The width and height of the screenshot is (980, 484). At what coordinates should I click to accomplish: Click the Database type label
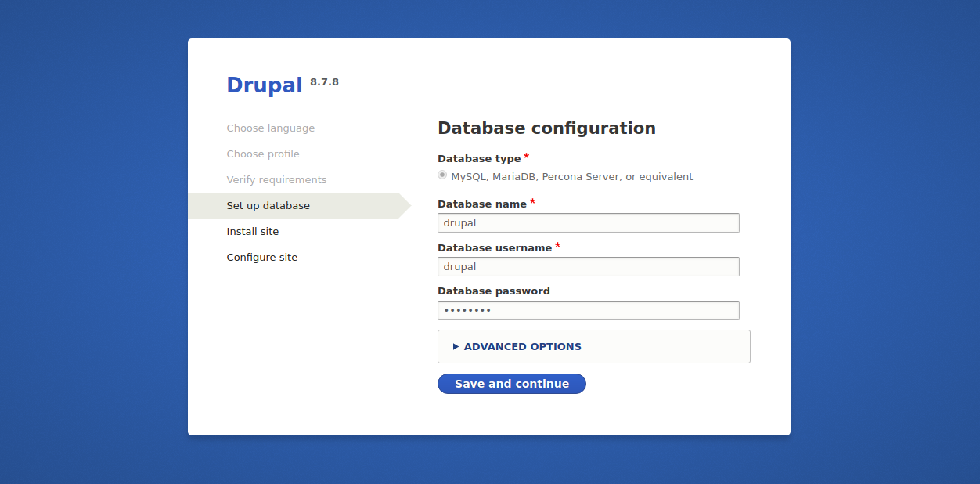(479, 159)
